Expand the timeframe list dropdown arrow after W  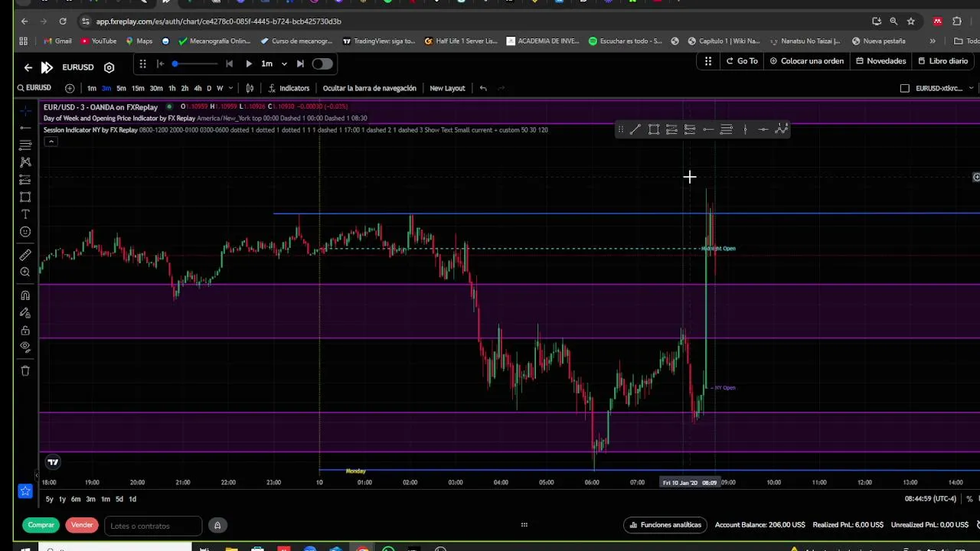[231, 88]
